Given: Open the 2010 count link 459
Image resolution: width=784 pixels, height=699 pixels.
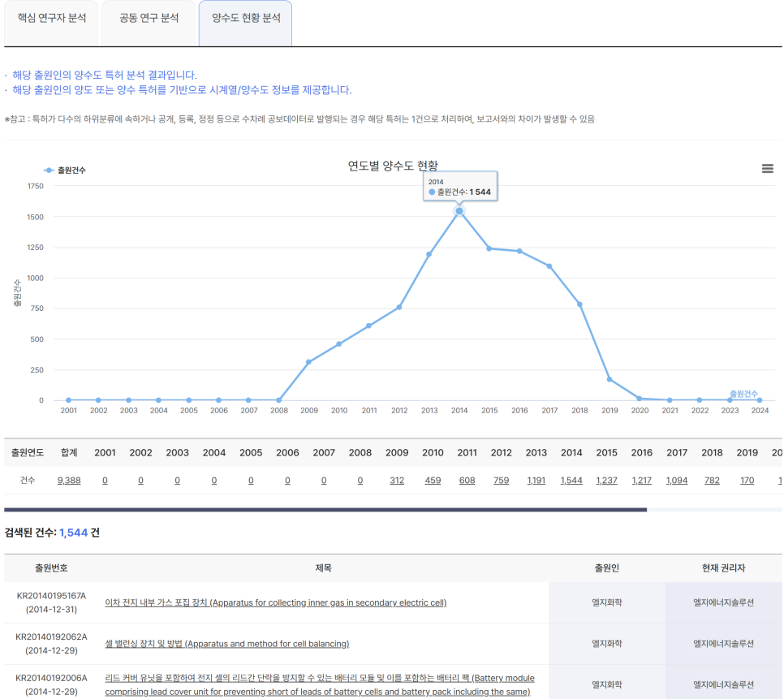Looking at the screenshot, I should tap(433, 481).
